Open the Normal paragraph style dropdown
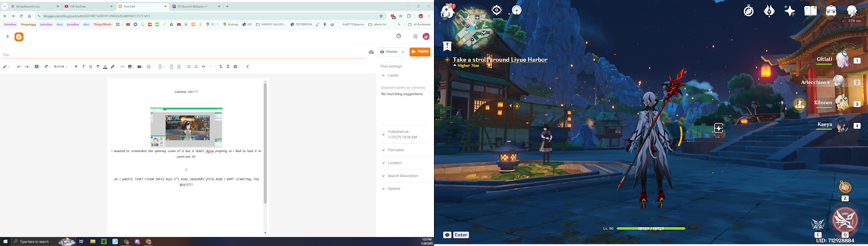868x246 pixels. point(60,67)
